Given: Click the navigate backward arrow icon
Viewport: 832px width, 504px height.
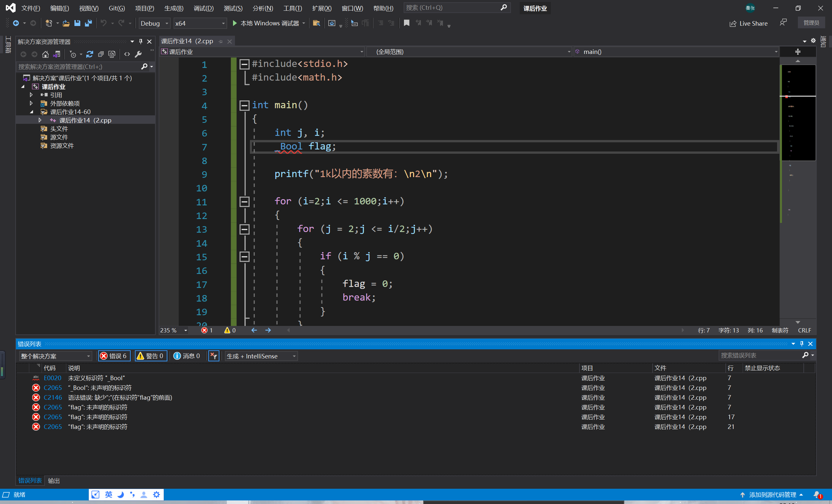Looking at the screenshot, I should 16,23.
